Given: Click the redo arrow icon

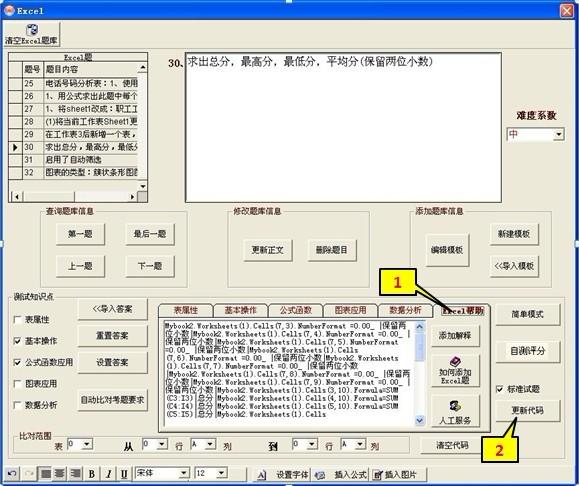Looking at the screenshot, I should point(29,473).
